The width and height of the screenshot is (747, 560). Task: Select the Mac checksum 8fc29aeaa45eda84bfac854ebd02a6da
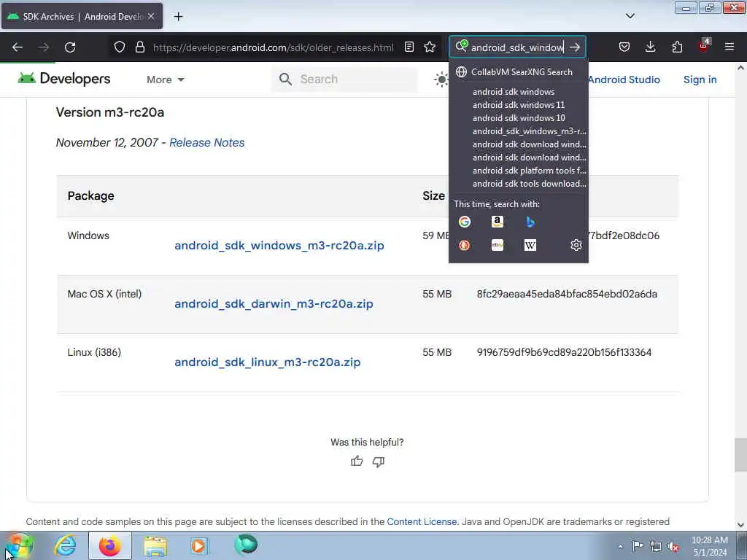pyautogui.click(x=567, y=294)
